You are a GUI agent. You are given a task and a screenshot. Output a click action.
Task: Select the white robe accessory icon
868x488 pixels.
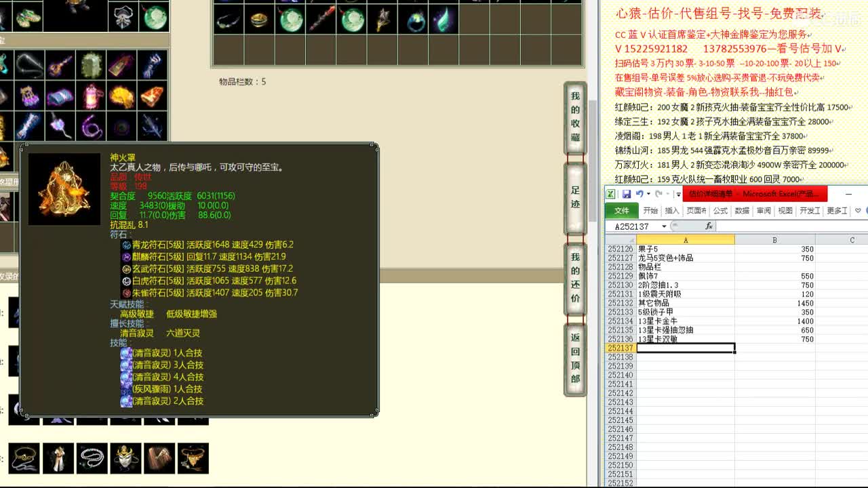(x=58, y=458)
